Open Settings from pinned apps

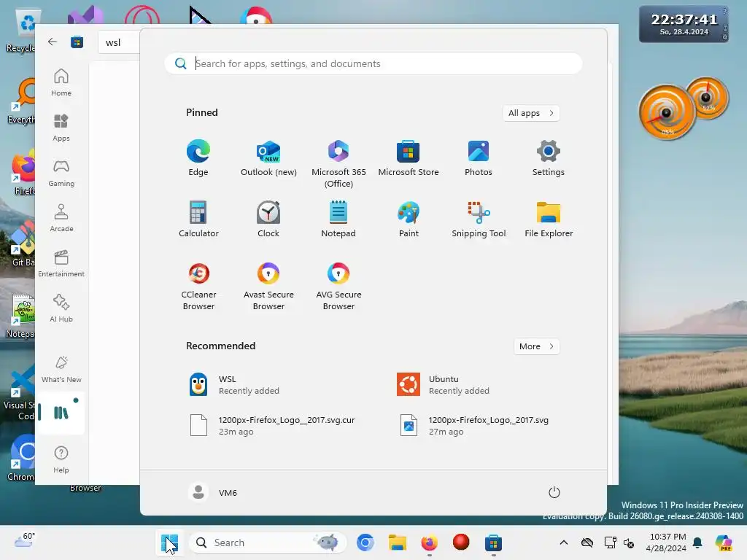[x=549, y=158]
